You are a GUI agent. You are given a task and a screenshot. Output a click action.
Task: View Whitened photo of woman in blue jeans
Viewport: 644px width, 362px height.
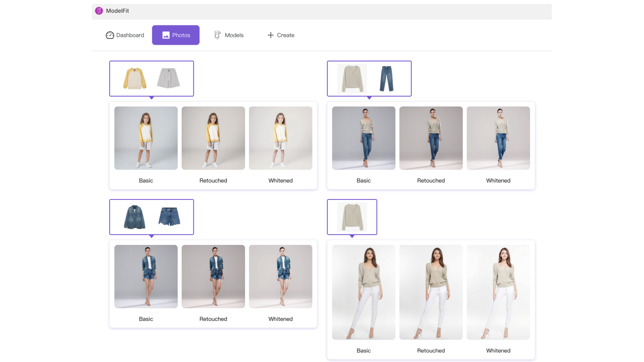498,138
